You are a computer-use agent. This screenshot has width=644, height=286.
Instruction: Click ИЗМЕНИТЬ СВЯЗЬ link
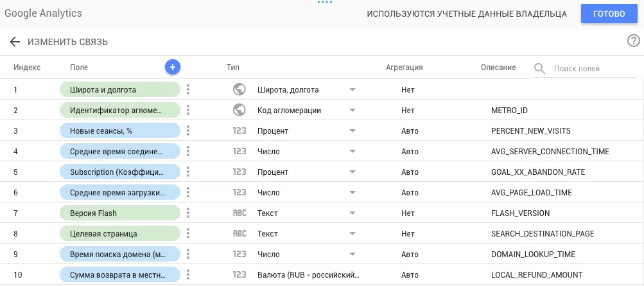click(68, 42)
